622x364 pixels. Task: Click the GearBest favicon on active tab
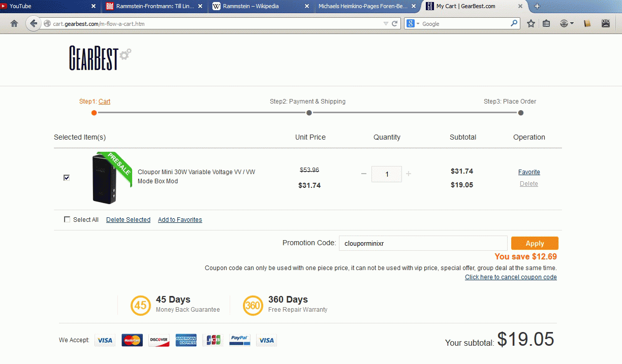click(430, 6)
